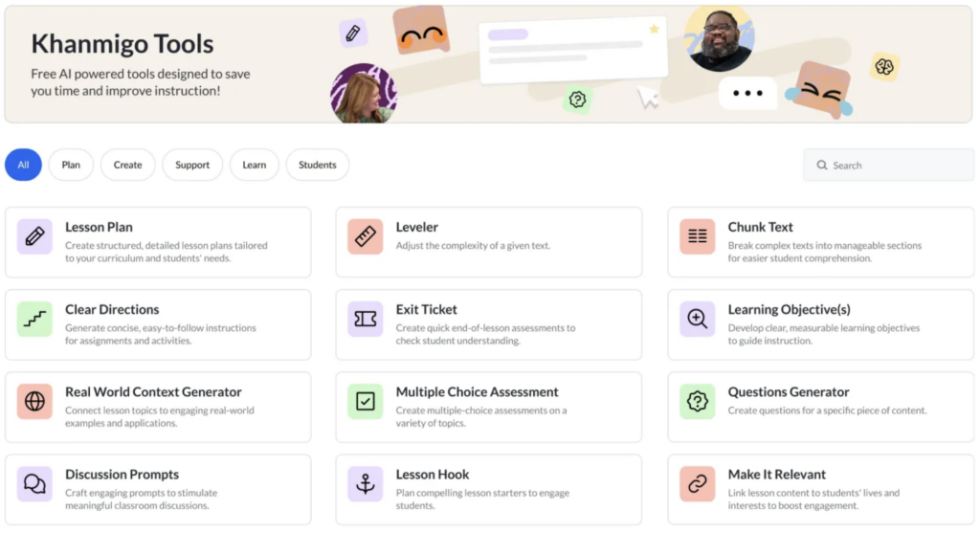Screen dimensions: 980x533
Task: Open the Clear Directions tool title
Action: coord(112,310)
